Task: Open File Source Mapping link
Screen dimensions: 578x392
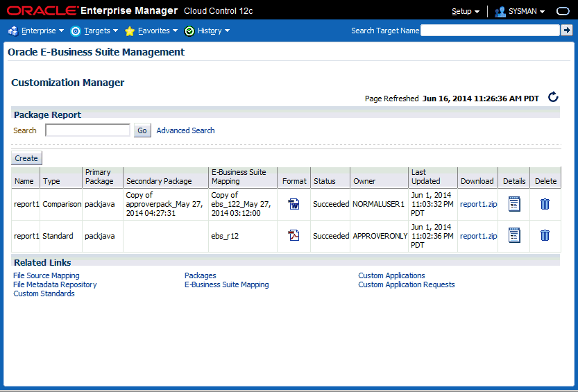Action: pyautogui.click(x=46, y=275)
